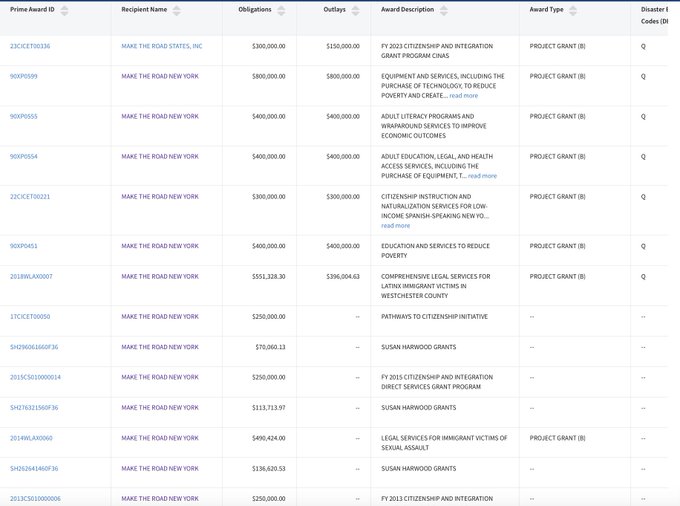The height and width of the screenshot is (506, 680).
Task: Open award SH276321560F36
Action: [x=34, y=408]
